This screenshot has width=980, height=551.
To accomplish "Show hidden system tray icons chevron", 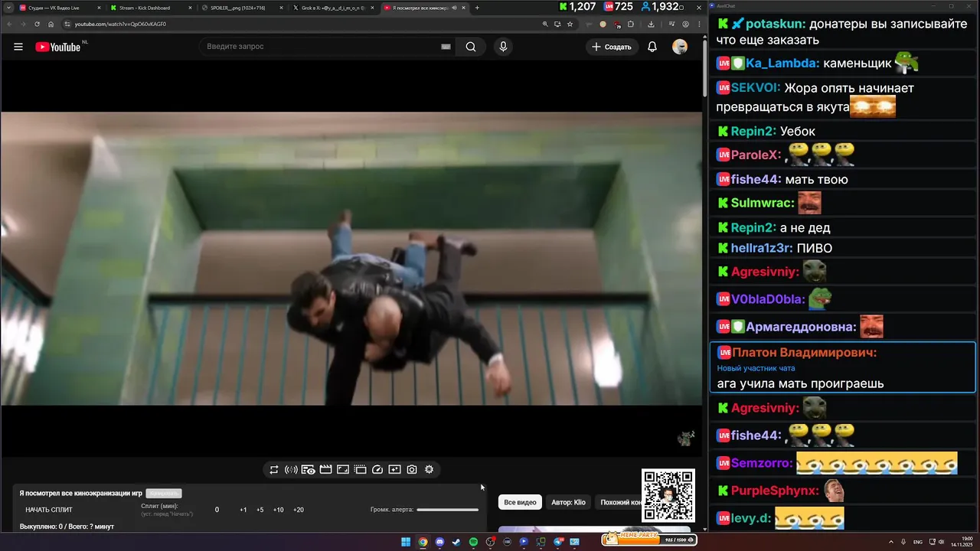I will 890,542.
